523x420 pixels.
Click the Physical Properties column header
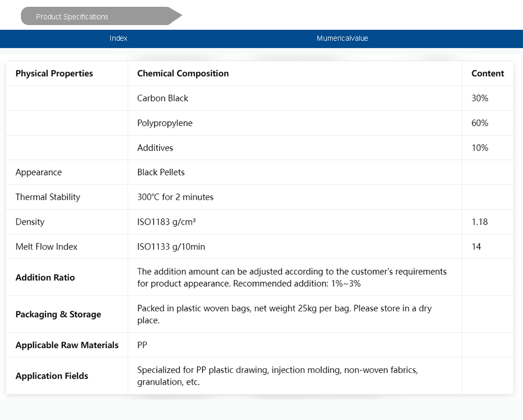(x=54, y=74)
